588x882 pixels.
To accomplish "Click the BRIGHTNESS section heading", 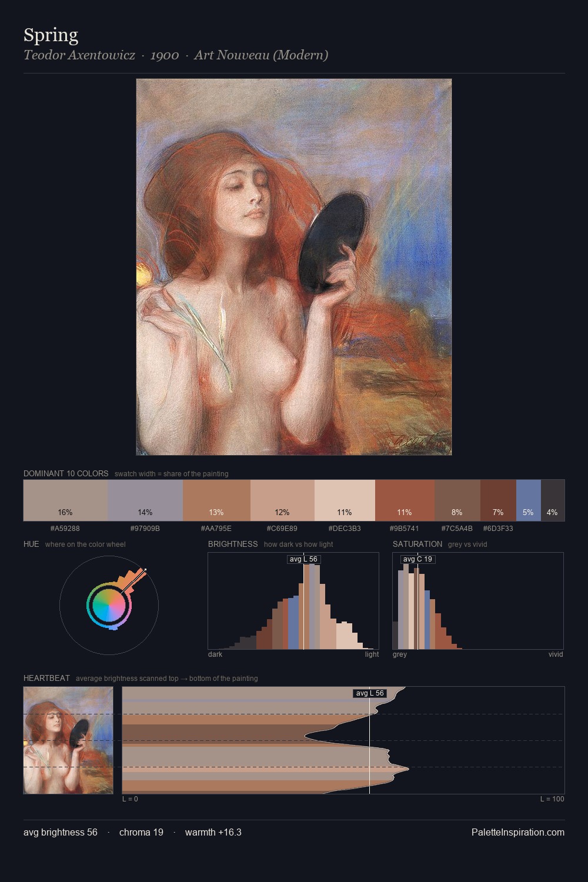I will point(233,544).
